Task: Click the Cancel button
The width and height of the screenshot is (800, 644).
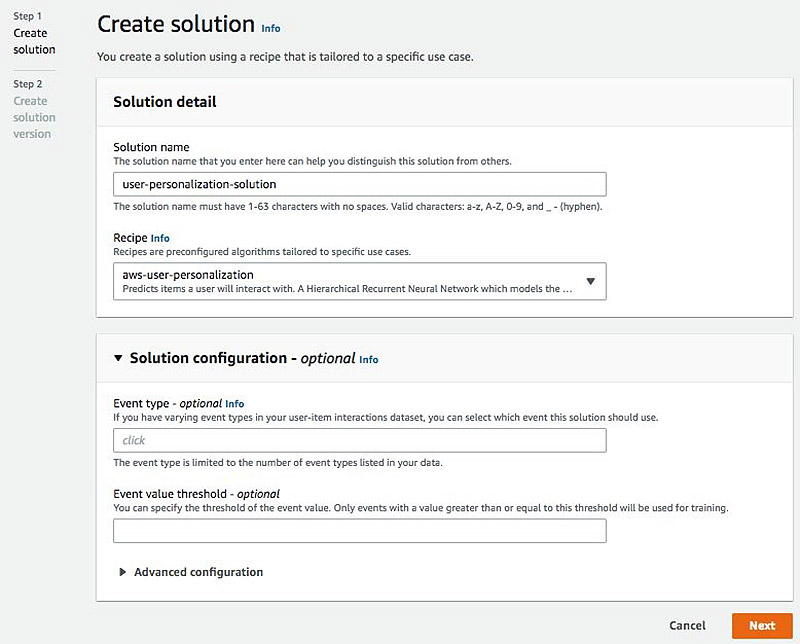Action: coord(687,626)
